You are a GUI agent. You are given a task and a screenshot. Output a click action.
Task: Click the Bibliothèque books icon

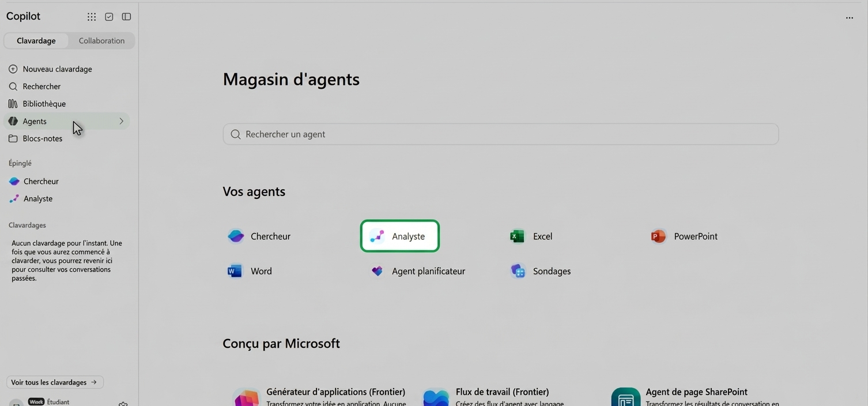(x=13, y=104)
